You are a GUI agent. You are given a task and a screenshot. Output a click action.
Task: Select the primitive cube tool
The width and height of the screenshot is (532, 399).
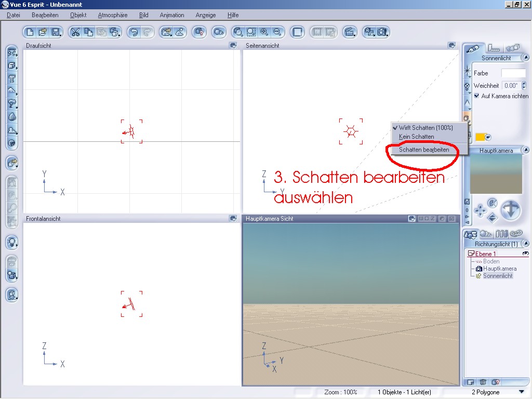[12, 65]
